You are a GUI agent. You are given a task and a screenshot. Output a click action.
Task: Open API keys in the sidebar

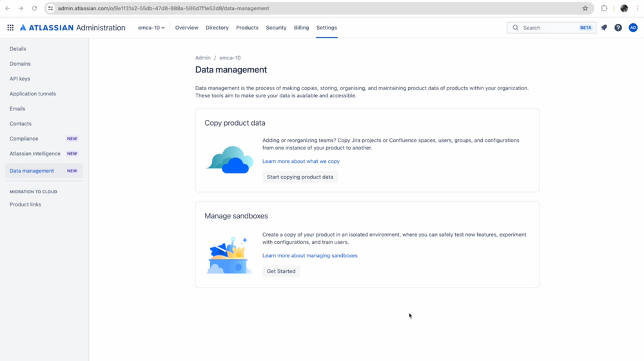(x=20, y=79)
